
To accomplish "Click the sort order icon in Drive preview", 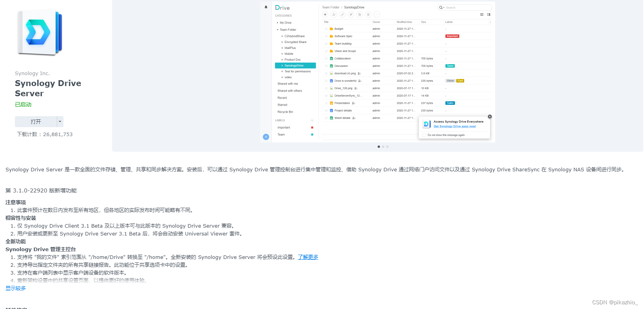I will click(488, 14).
